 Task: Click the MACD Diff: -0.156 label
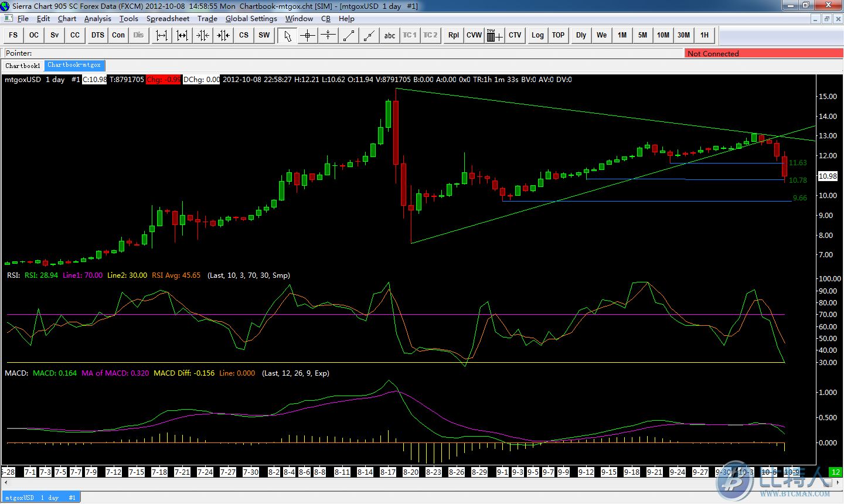pyautogui.click(x=184, y=373)
